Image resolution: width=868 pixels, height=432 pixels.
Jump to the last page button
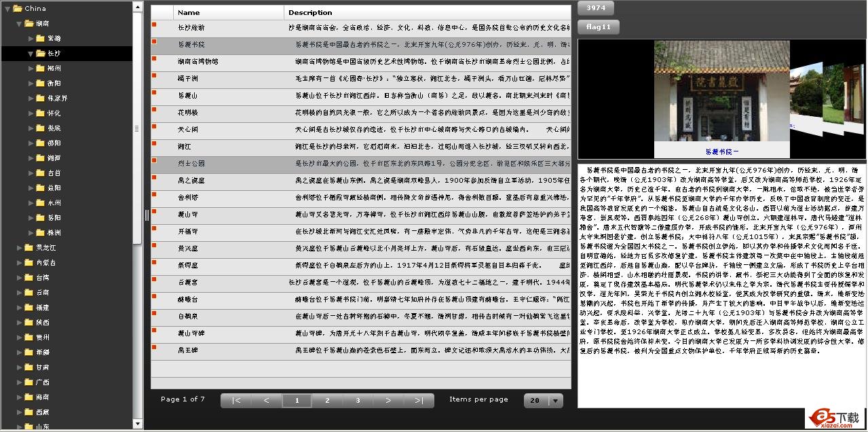[419, 401]
